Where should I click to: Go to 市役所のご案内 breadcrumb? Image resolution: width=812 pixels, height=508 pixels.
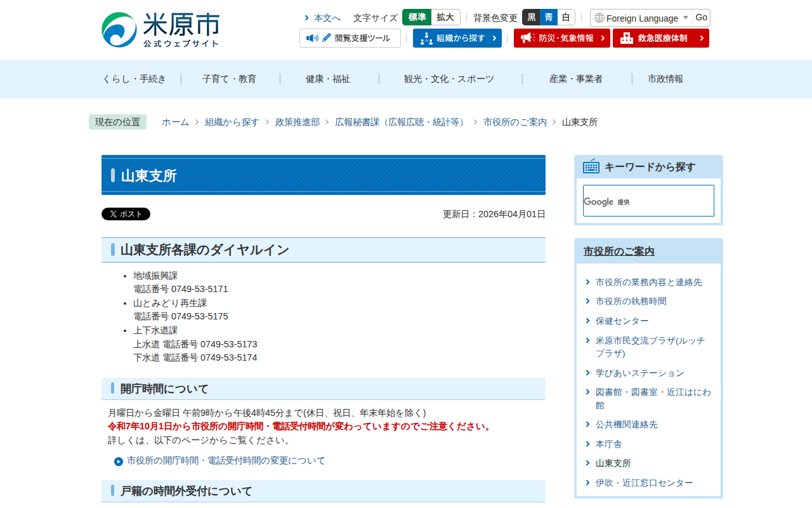click(515, 122)
